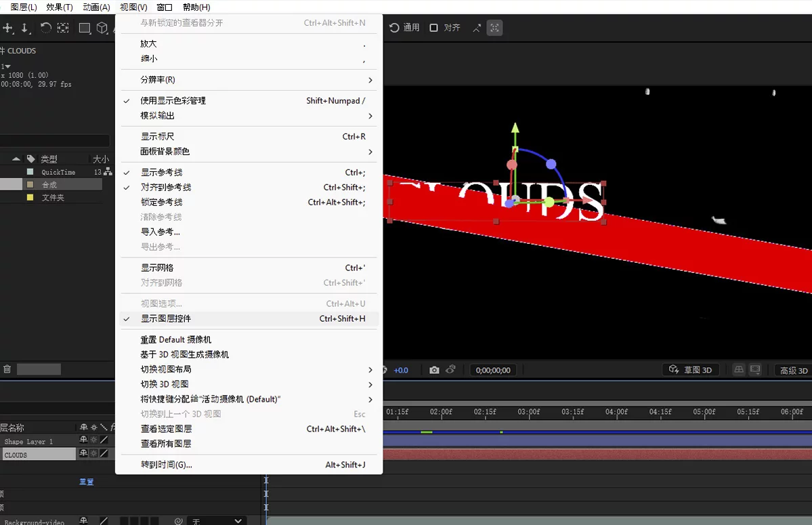The height and width of the screenshot is (525, 812).
Task: Select the Rectangle tool
Action: (x=85, y=28)
